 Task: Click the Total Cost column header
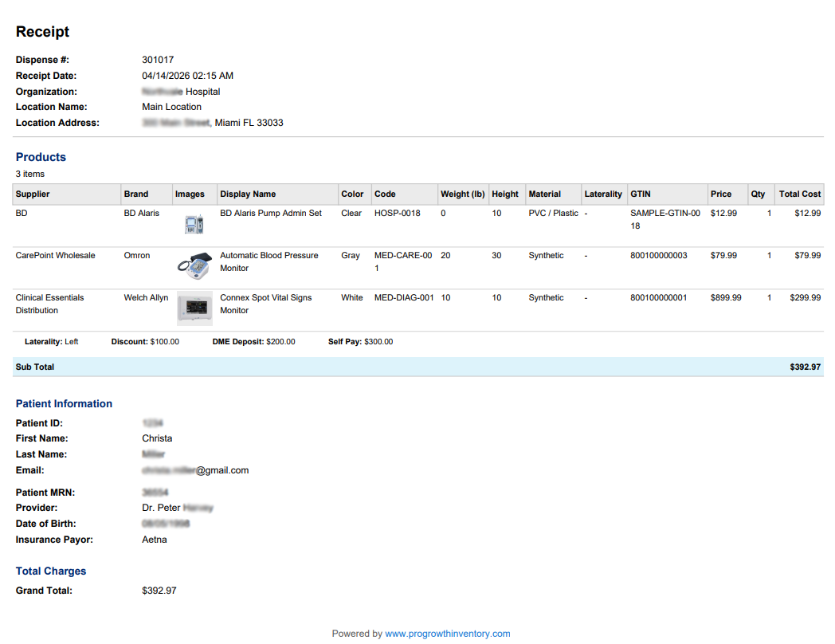coord(800,194)
